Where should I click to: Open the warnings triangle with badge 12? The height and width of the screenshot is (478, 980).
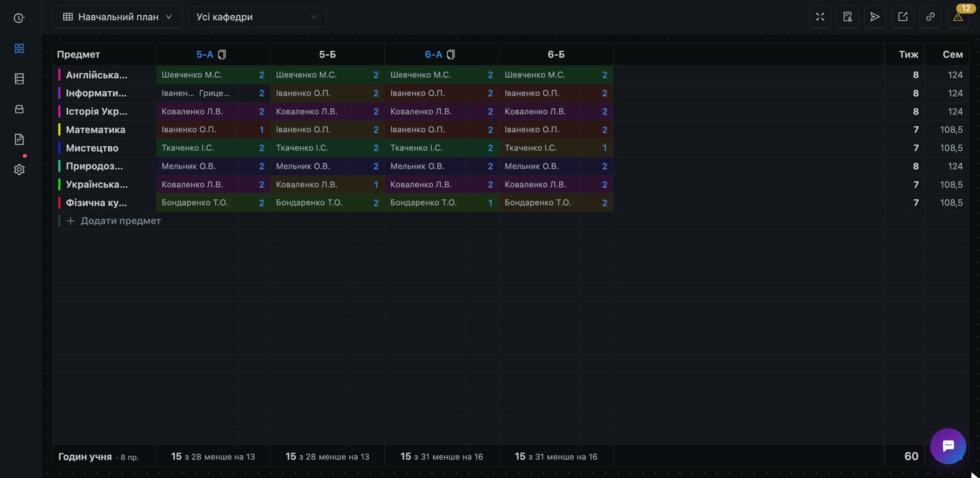[958, 17]
